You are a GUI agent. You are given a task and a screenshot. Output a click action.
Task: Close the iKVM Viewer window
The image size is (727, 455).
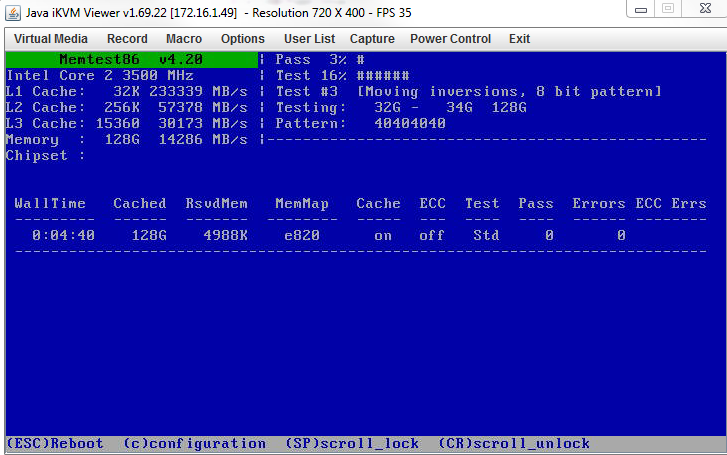(x=705, y=9)
